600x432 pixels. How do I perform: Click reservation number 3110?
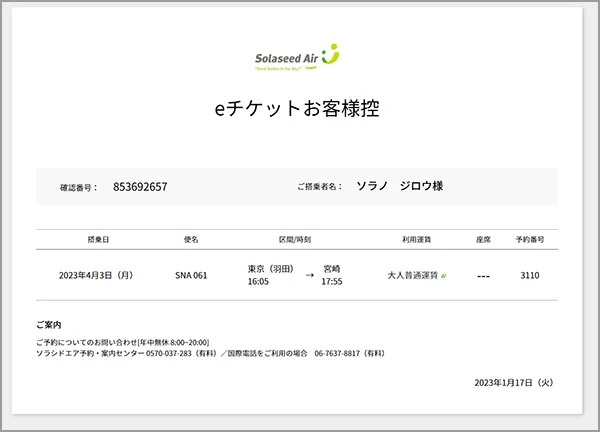(530, 275)
